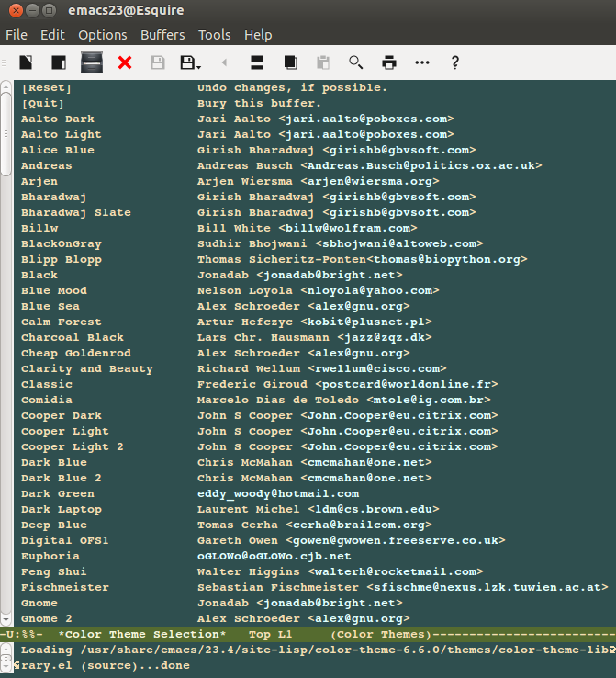
Task: Click the Save As icon with dropdown arrow
Action: pos(190,62)
